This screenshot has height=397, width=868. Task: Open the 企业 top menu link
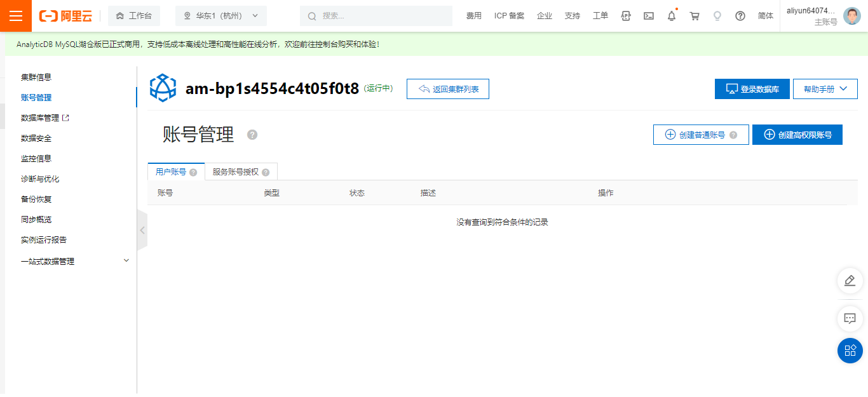[545, 16]
